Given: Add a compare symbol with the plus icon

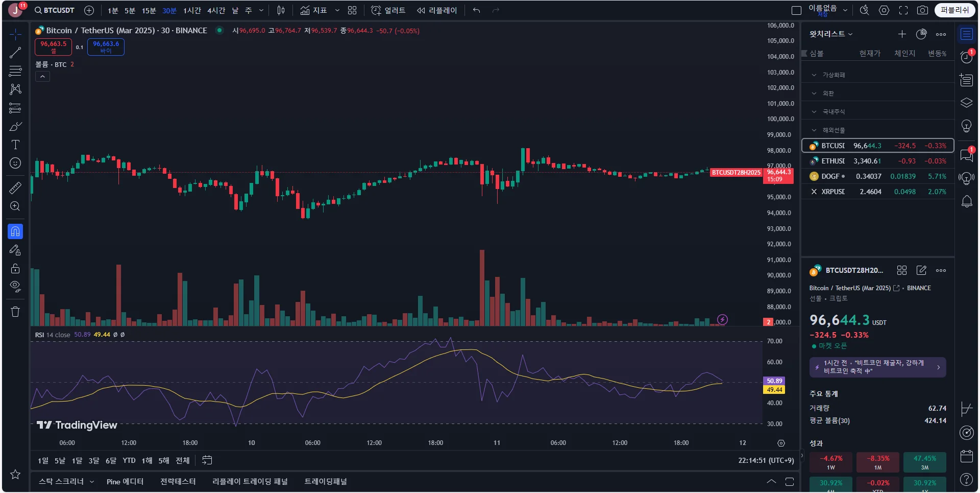Looking at the screenshot, I should pos(89,10).
